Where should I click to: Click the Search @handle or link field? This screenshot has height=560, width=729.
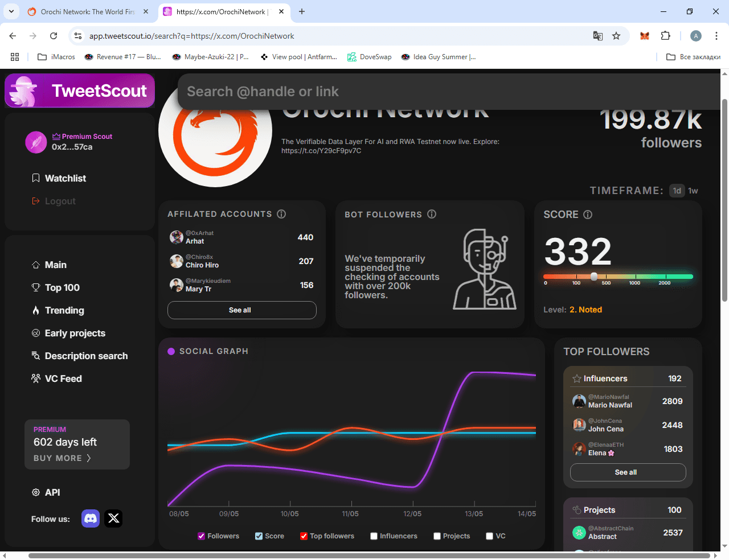point(450,92)
